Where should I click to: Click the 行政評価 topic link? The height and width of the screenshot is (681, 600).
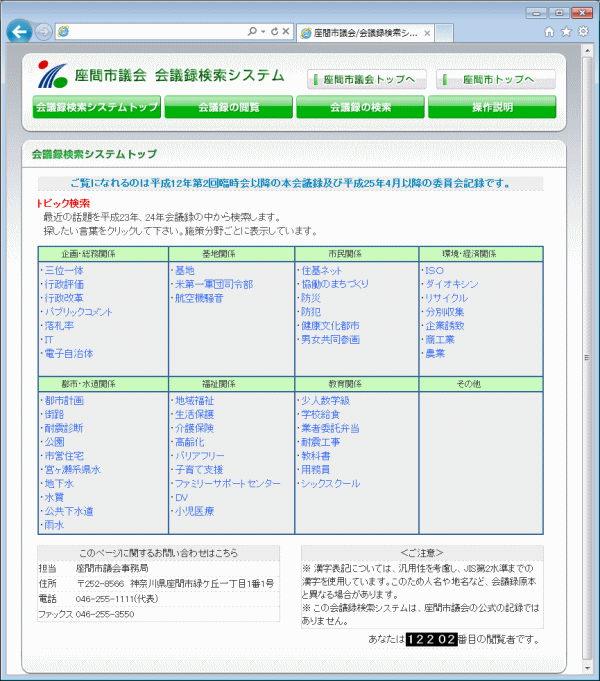coord(64,284)
